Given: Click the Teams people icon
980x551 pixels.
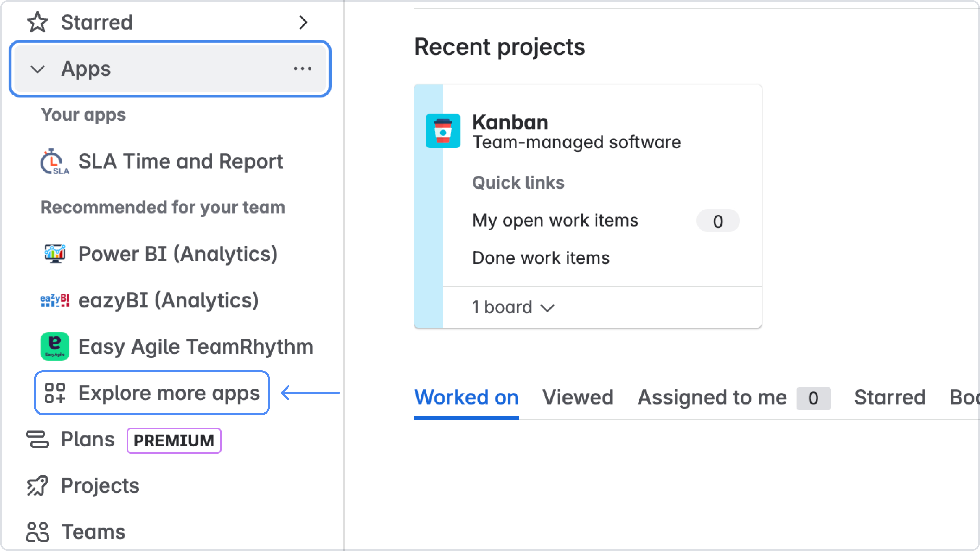Looking at the screenshot, I should pyautogui.click(x=37, y=532).
